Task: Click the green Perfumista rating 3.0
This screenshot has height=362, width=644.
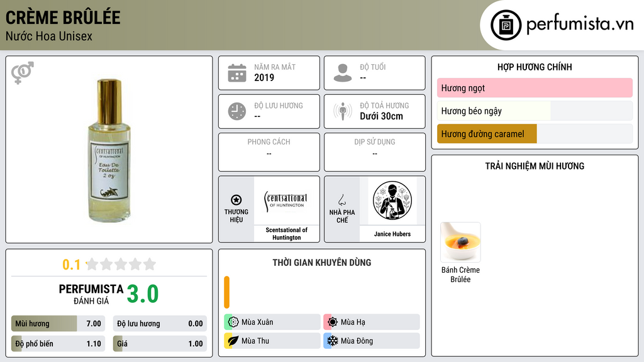Action: (x=143, y=294)
